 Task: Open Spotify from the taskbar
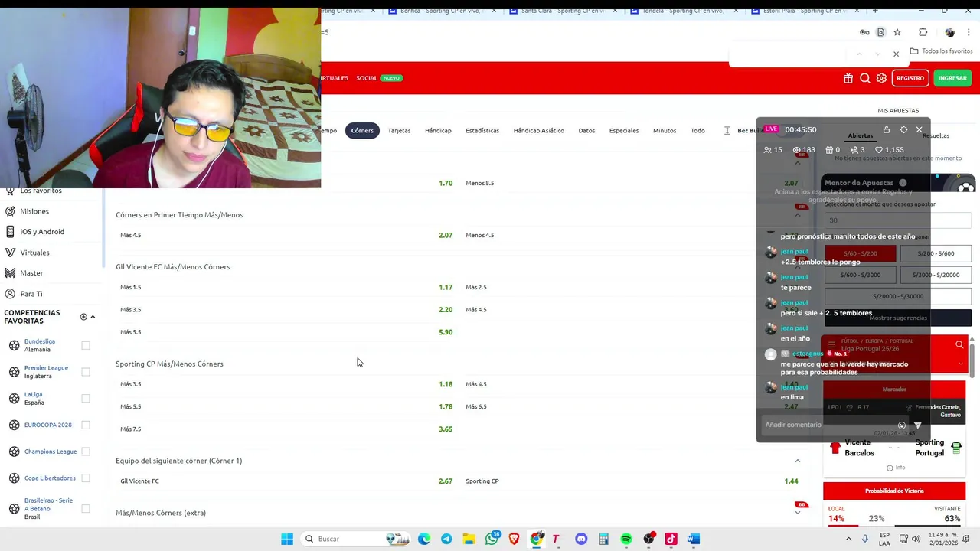626,539
